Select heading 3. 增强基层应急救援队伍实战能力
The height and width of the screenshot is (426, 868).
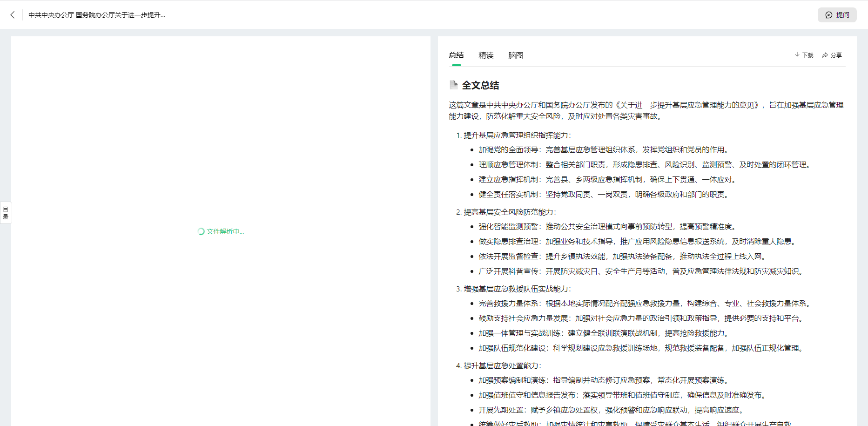point(513,289)
